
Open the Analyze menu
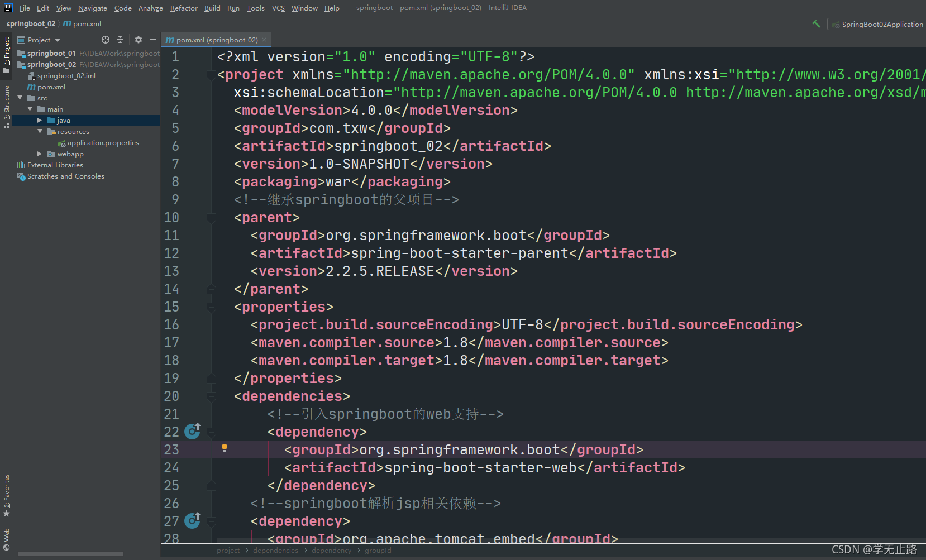pos(151,8)
